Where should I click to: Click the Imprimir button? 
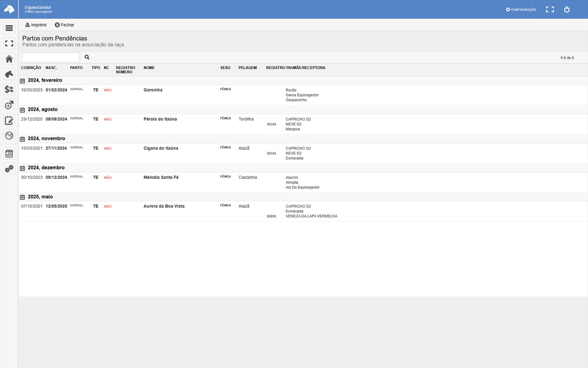click(x=36, y=25)
